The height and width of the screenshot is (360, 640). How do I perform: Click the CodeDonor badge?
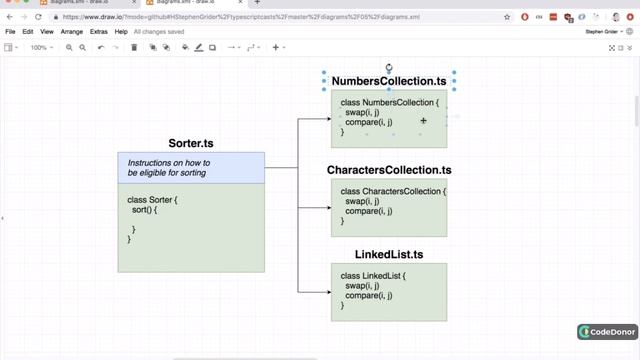[607, 332]
